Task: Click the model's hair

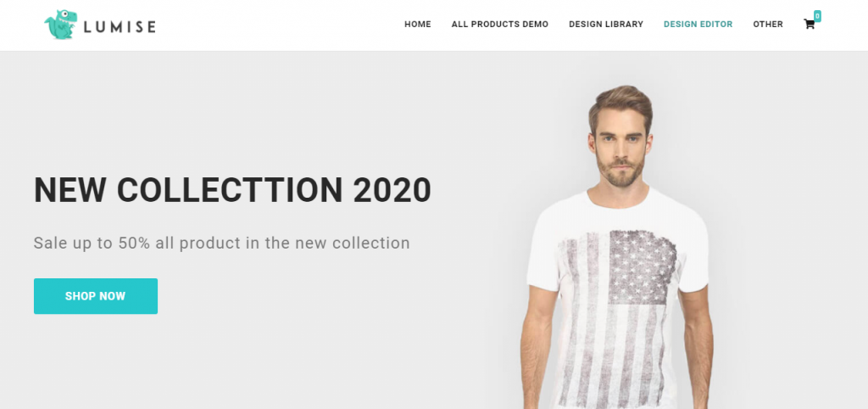Action: [x=620, y=106]
